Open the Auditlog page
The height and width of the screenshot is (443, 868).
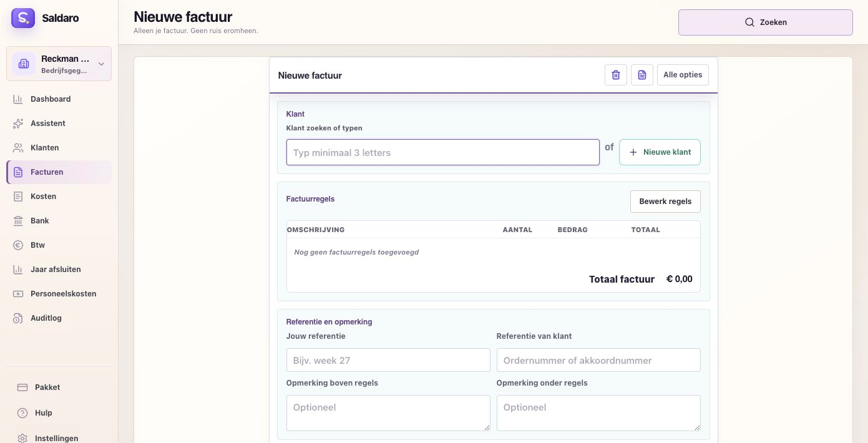point(59,318)
